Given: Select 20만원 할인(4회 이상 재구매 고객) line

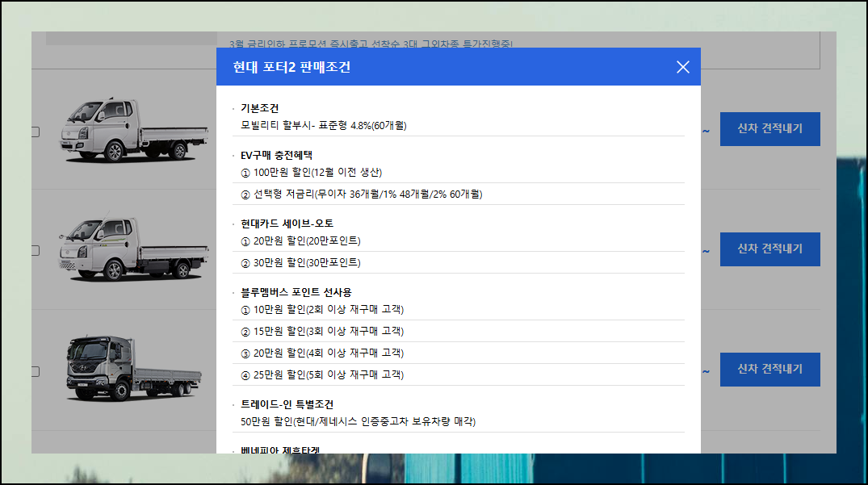Looking at the screenshot, I should [322, 353].
